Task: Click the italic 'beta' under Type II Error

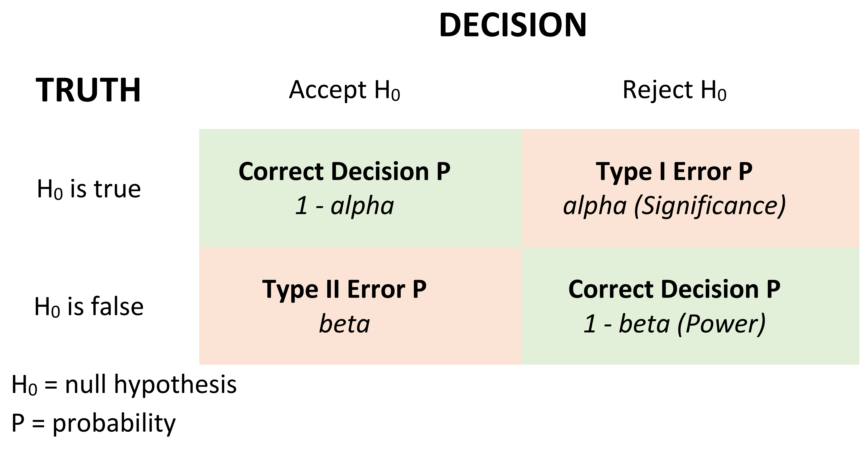Action: tap(344, 324)
